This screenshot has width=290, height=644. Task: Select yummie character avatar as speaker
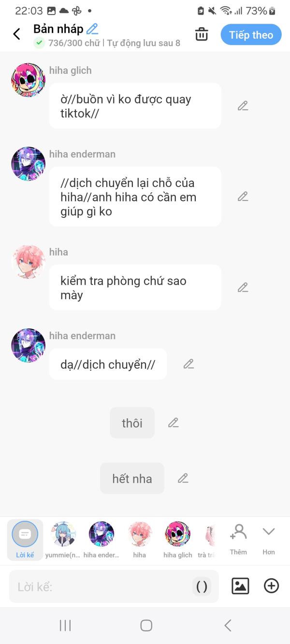point(63,540)
